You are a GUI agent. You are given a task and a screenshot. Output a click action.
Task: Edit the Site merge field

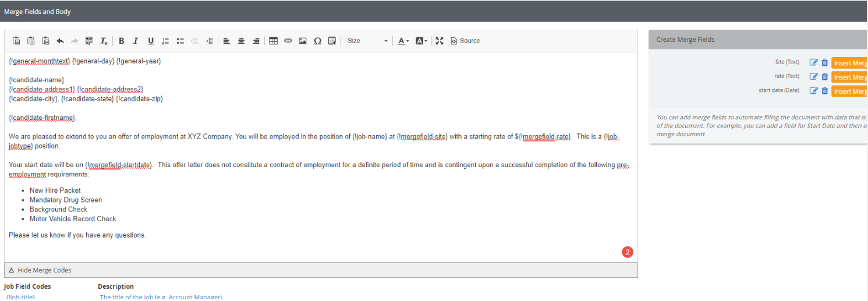pyautogui.click(x=814, y=63)
